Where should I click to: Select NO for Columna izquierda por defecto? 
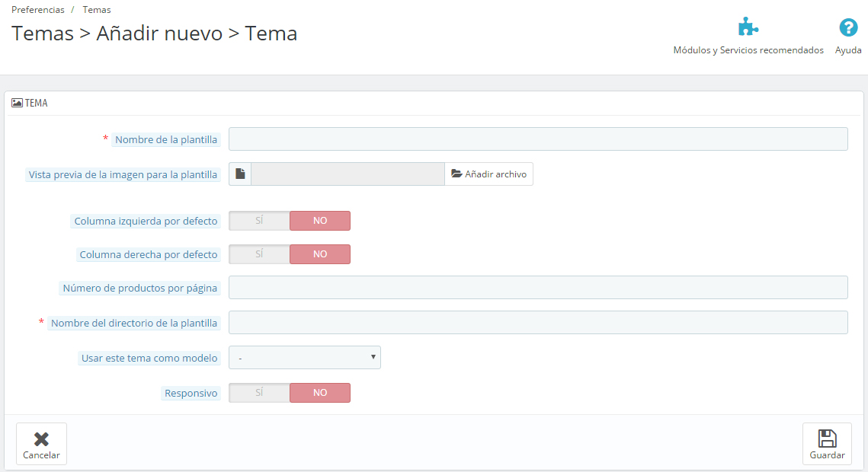point(320,221)
